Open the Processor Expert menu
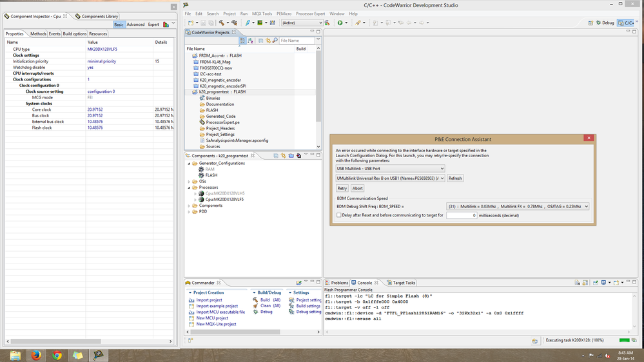This screenshot has height=362, width=644. [x=311, y=14]
